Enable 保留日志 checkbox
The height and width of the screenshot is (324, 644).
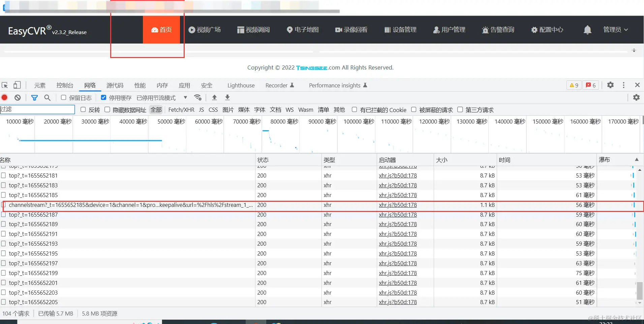63,98
